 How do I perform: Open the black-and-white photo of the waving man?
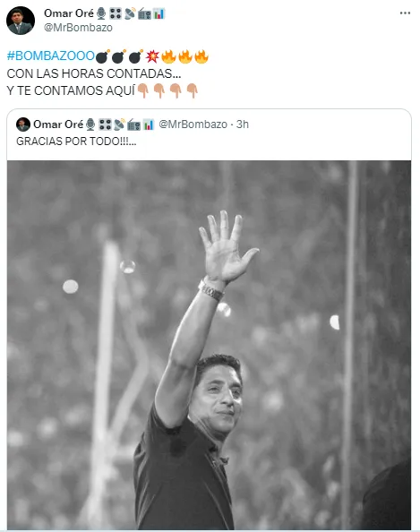[x=209, y=345]
